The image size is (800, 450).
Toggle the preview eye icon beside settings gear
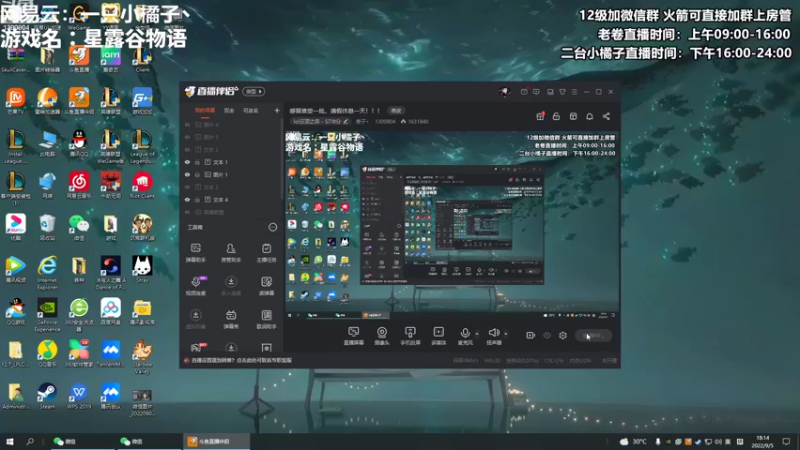(x=547, y=335)
